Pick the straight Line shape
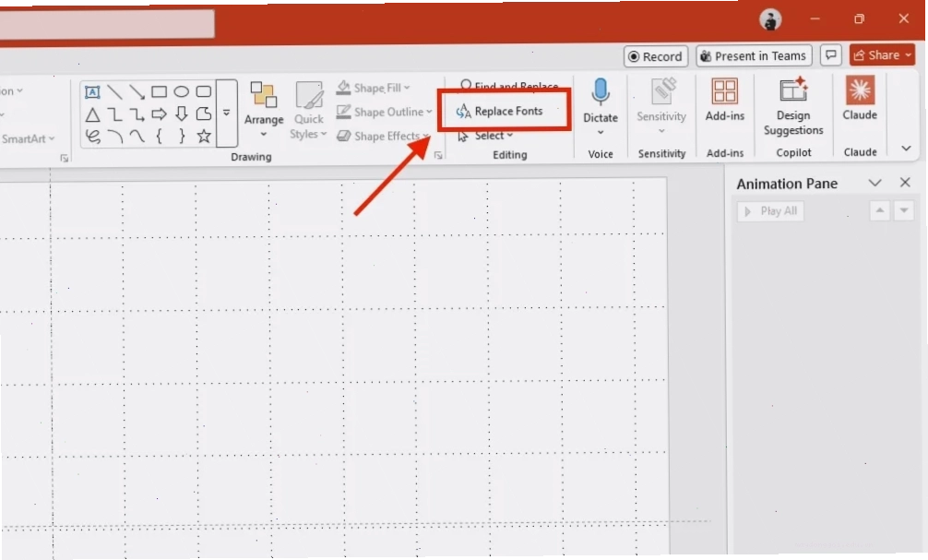 [114, 91]
